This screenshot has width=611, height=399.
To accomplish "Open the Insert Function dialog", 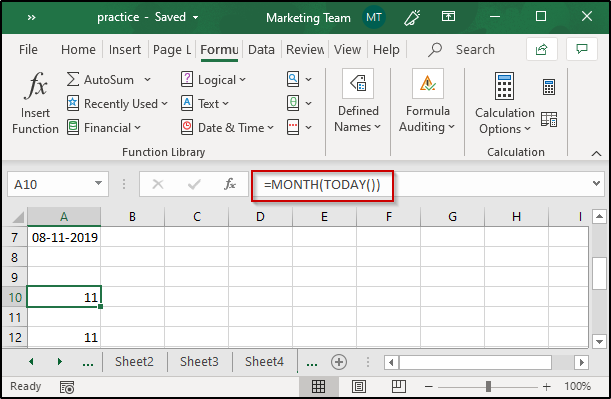I will 35,102.
